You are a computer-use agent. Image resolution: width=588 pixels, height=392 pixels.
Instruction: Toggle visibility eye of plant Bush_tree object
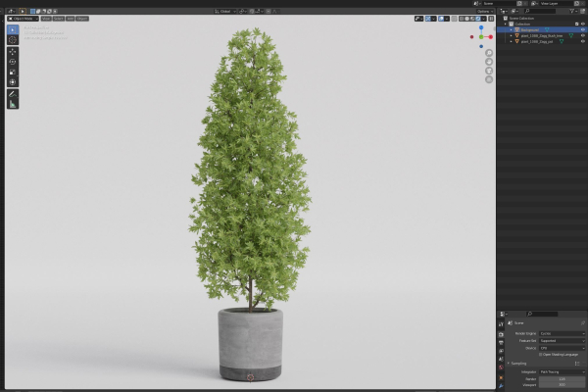(x=583, y=35)
